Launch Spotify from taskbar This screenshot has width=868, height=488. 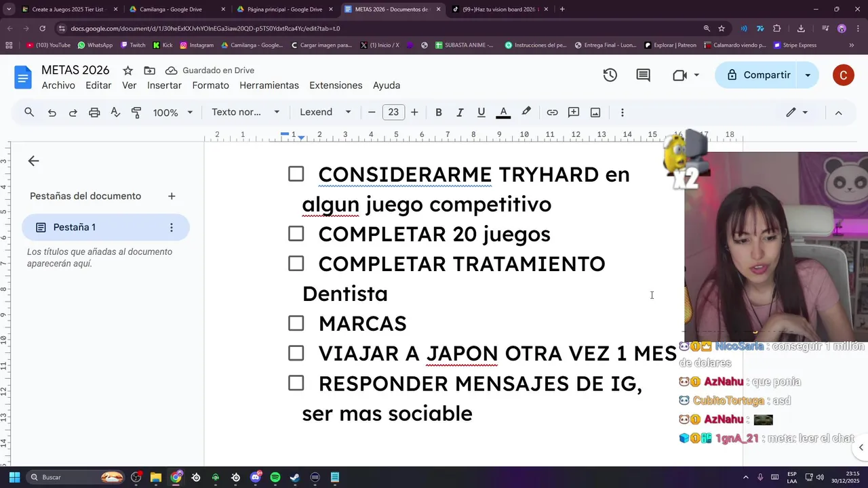(x=275, y=477)
